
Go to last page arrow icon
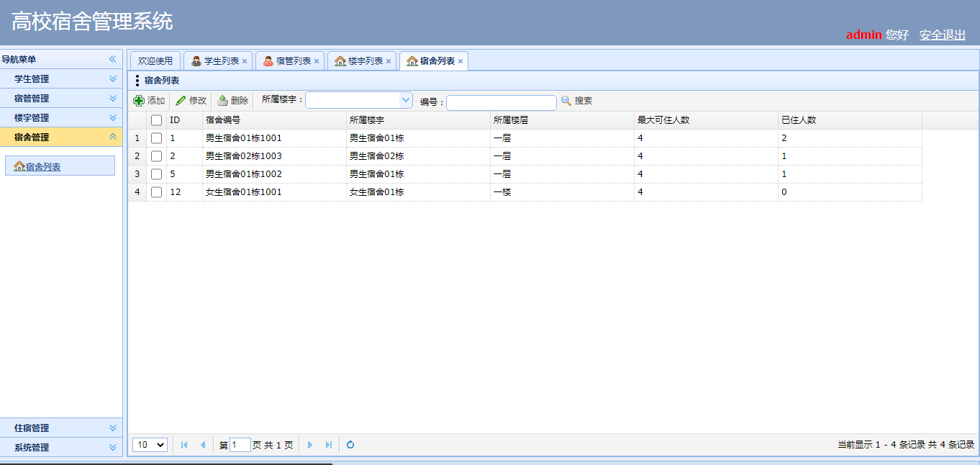pyautogui.click(x=329, y=445)
